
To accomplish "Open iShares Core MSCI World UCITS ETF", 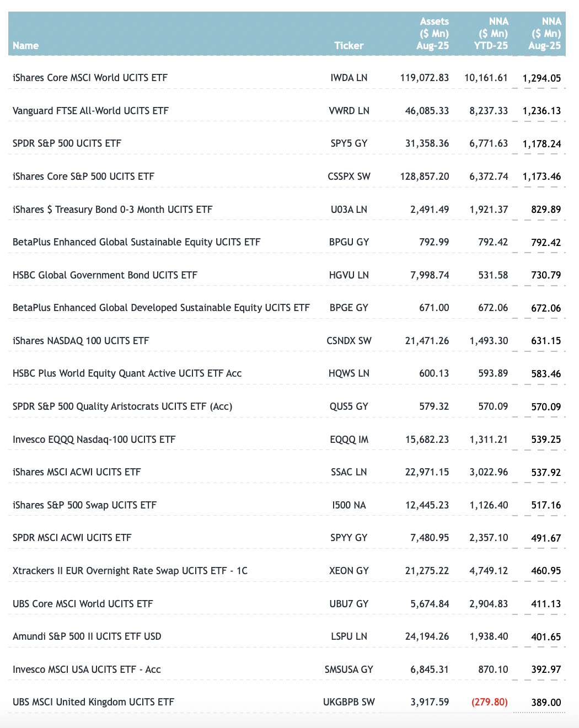I will (90, 78).
